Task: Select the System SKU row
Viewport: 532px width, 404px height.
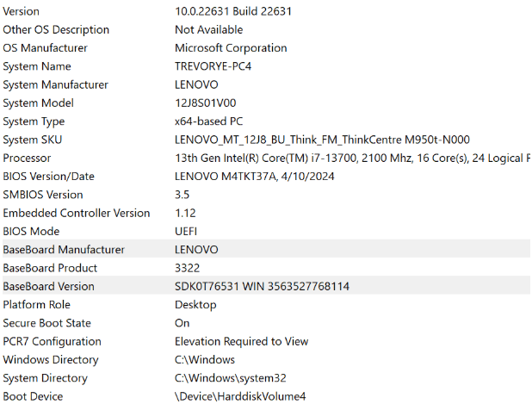Action: click(33, 140)
